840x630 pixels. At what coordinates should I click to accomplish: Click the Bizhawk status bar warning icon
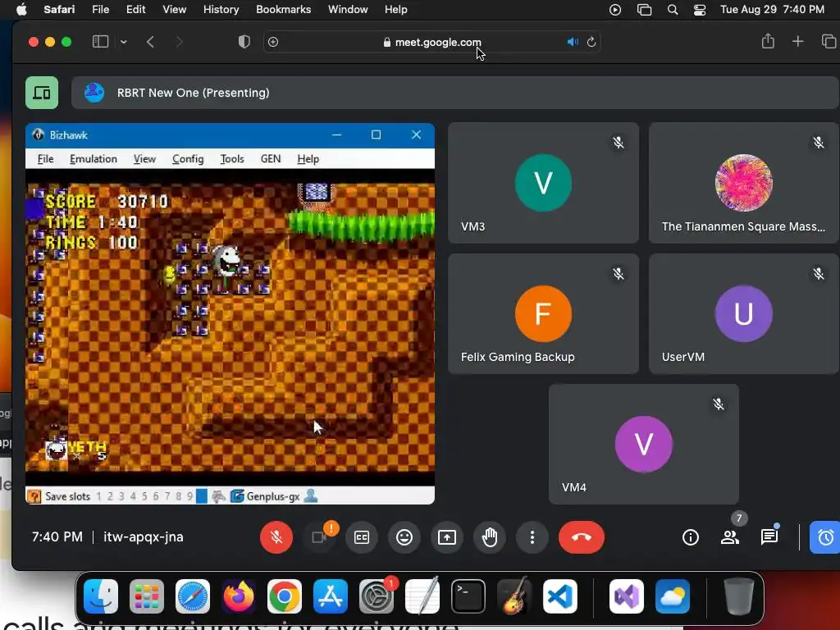tap(34, 496)
